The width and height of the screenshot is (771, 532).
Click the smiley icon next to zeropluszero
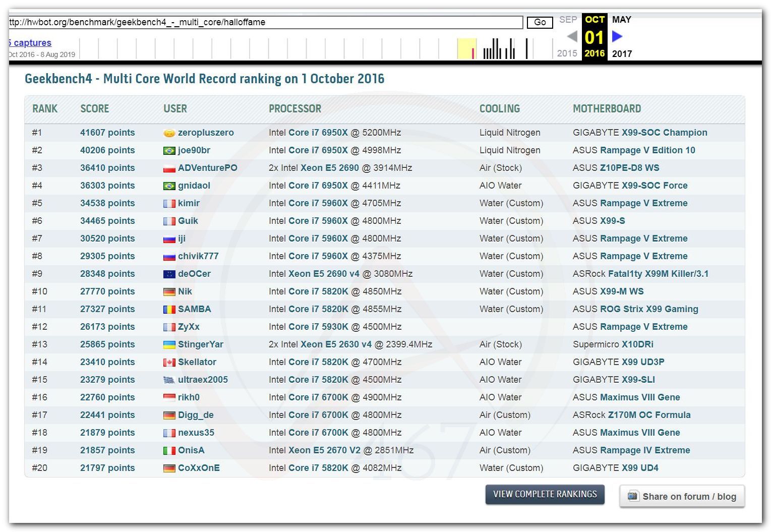point(169,133)
